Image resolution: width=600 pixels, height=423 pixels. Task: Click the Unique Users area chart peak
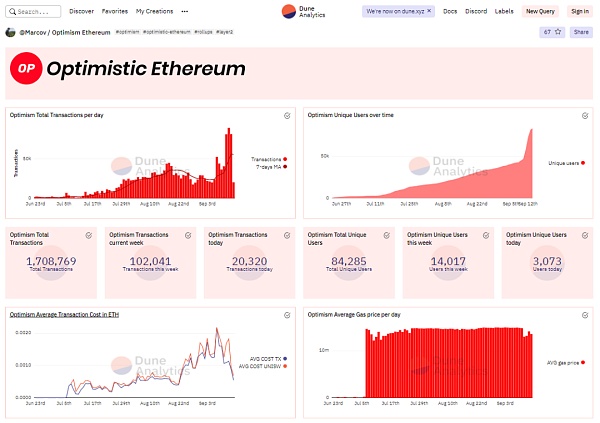[x=532, y=130]
